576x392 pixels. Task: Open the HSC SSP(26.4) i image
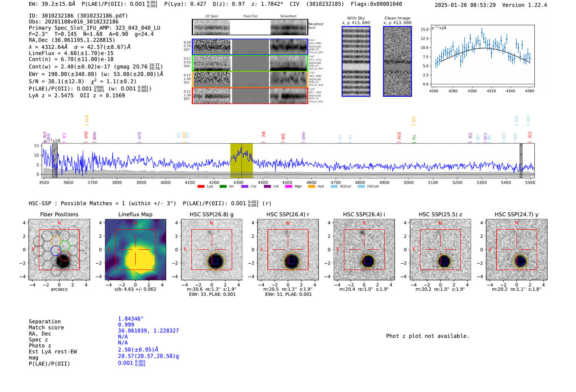coord(364,249)
